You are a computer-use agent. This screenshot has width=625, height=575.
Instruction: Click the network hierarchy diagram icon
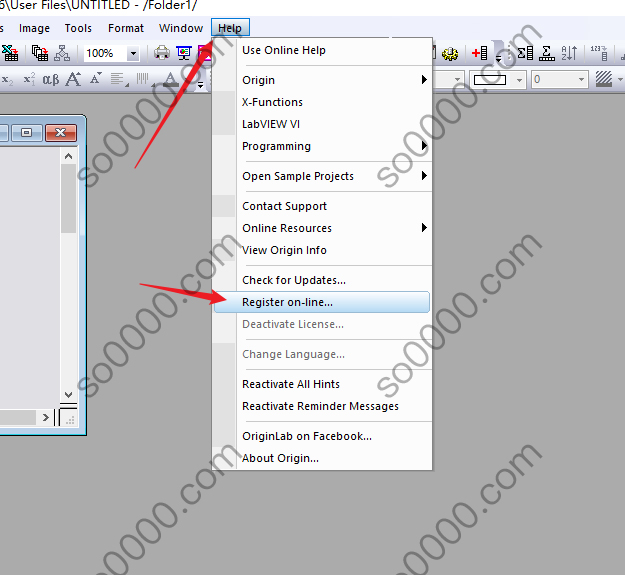click(x=62, y=53)
